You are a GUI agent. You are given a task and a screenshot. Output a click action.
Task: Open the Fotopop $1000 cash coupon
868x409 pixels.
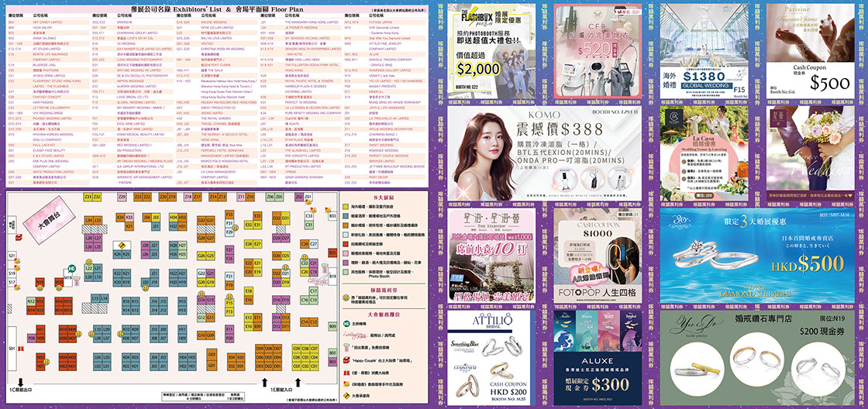(x=598, y=255)
